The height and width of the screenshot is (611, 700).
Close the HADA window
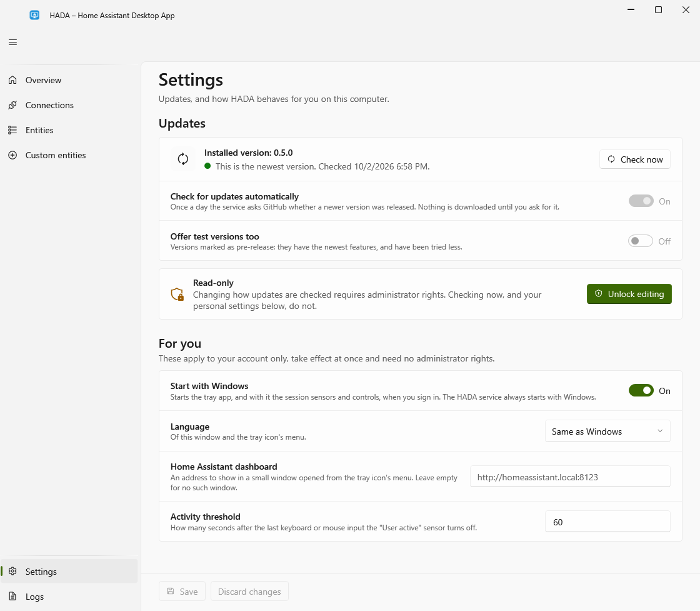pos(686,9)
